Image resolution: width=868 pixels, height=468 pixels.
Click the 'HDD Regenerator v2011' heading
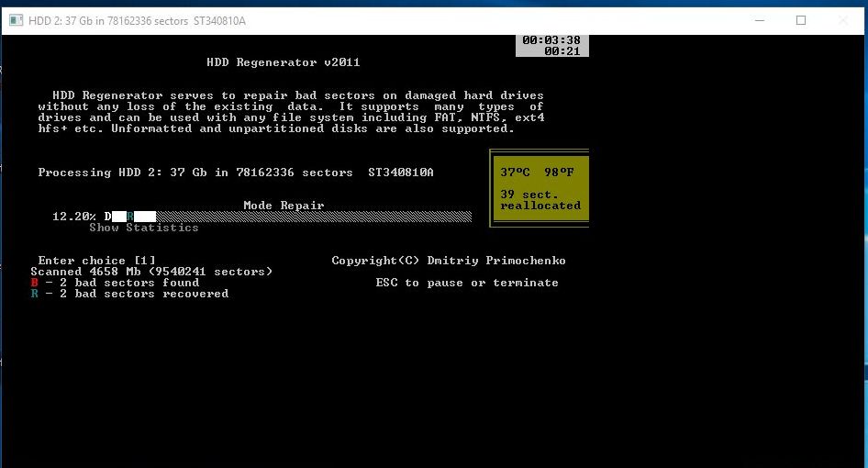284,62
